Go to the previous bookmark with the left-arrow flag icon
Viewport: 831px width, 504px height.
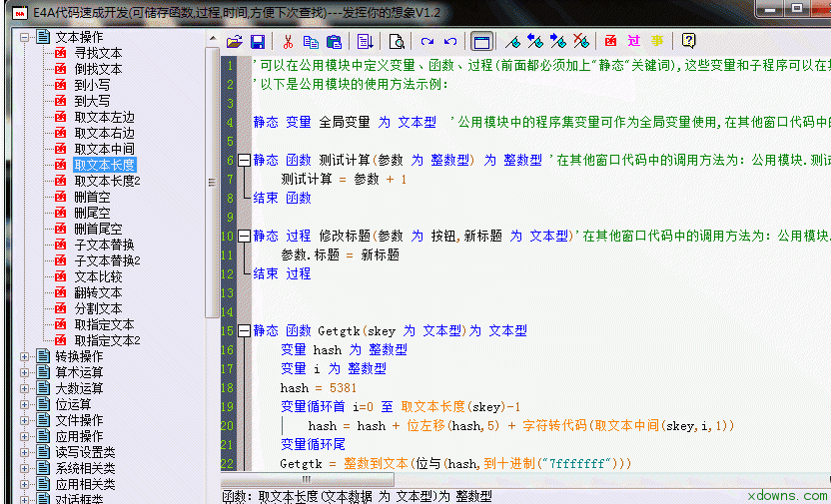click(x=535, y=41)
